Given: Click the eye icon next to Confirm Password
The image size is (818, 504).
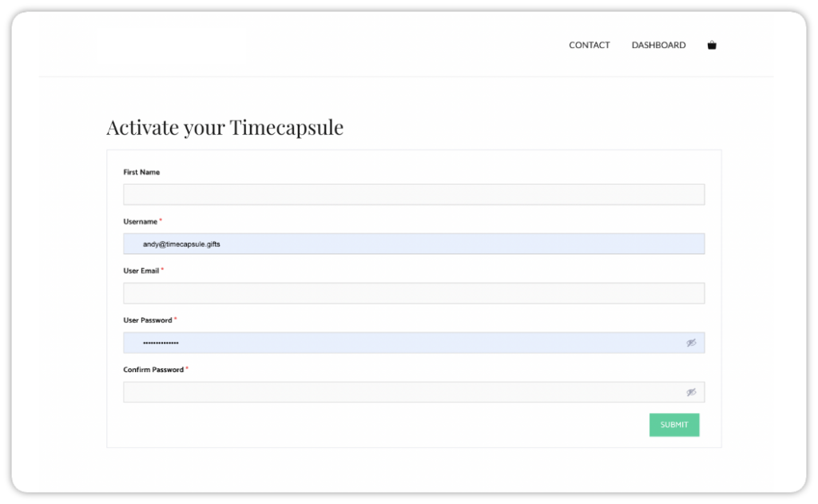Looking at the screenshot, I should 690,391.
